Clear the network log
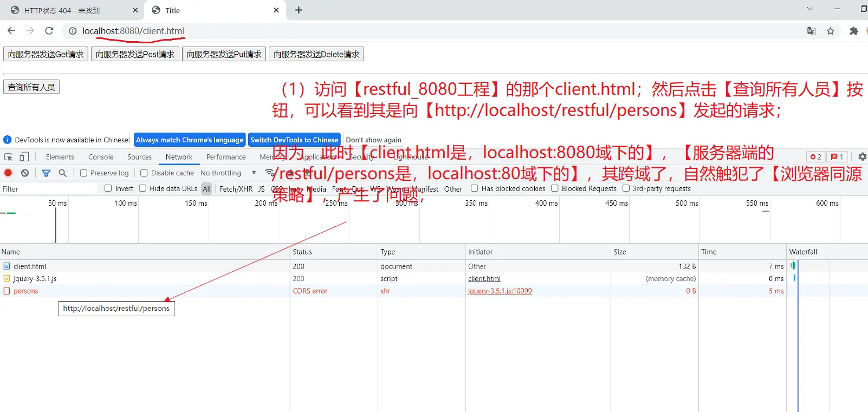The height and width of the screenshot is (412, 868). [25, 173]
